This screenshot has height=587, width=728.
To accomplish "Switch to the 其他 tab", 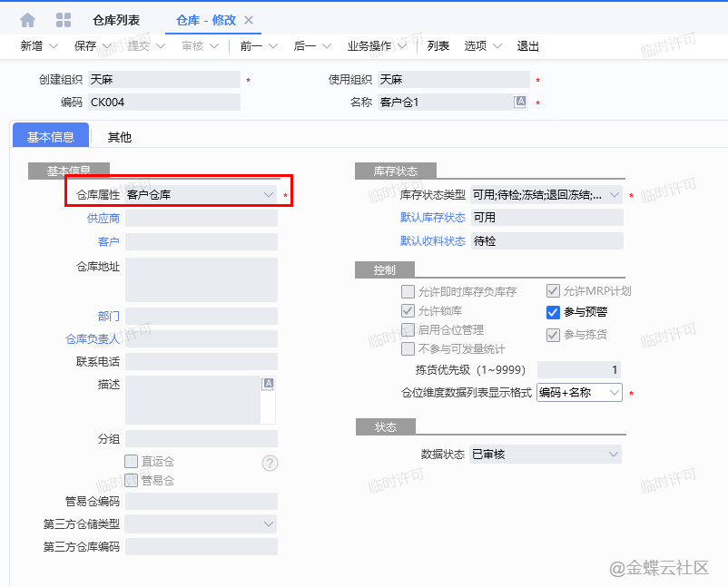I will [x=119, y=137].
